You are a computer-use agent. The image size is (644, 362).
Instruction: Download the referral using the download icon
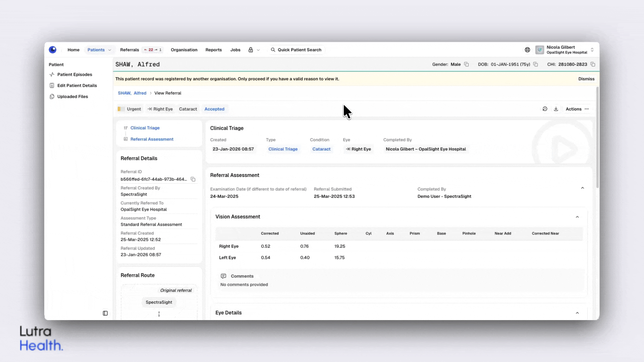click(x=556, y=109)
